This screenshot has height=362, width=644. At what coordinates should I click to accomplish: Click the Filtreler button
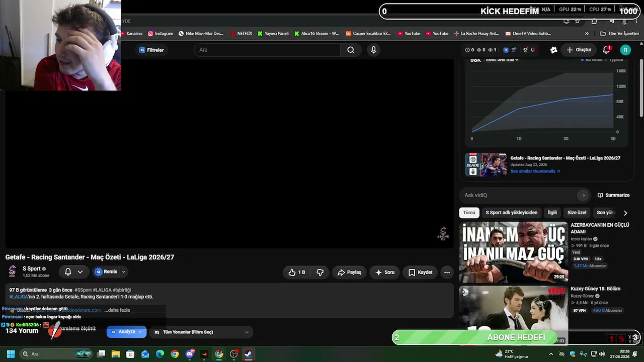(x=151, y=50)
